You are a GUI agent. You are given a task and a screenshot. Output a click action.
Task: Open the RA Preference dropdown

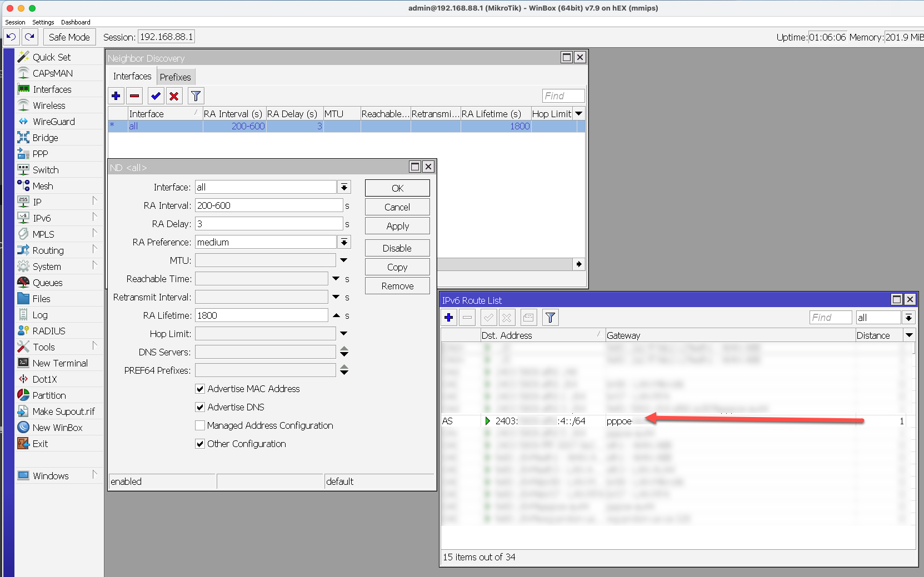(344, 242)
